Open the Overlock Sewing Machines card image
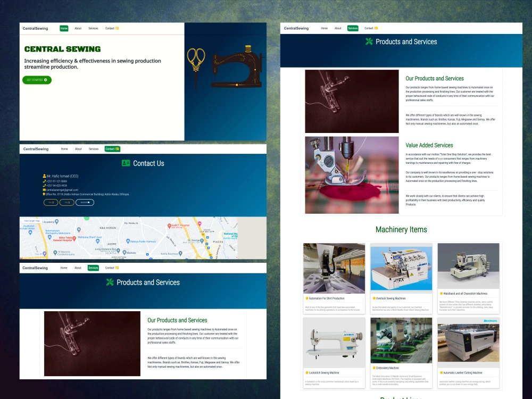532x399 pixels. (x=401, y=268)
